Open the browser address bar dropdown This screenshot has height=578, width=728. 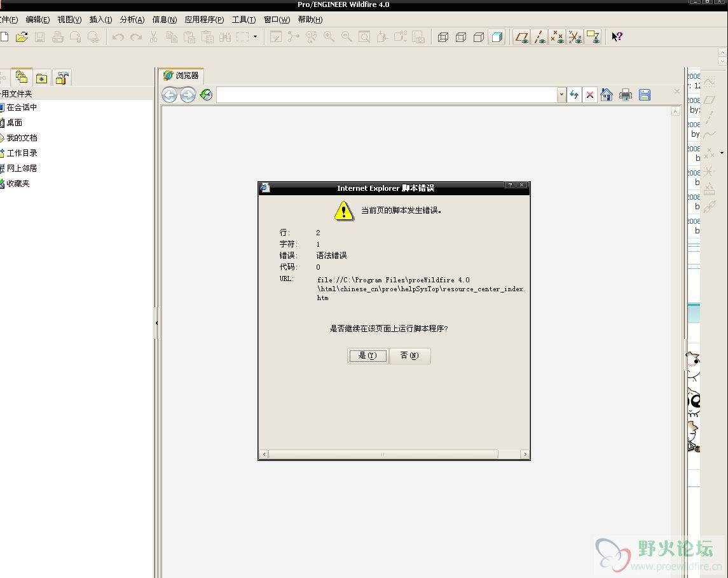click(561, 95)
